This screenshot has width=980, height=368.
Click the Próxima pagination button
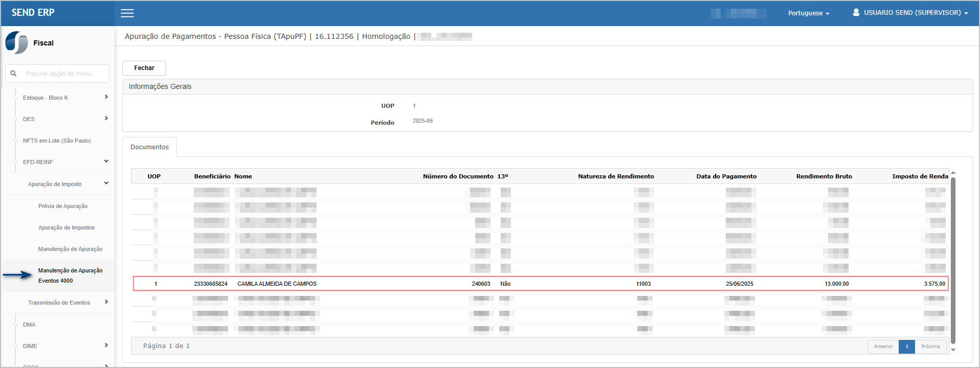click(x=930, y=347)
